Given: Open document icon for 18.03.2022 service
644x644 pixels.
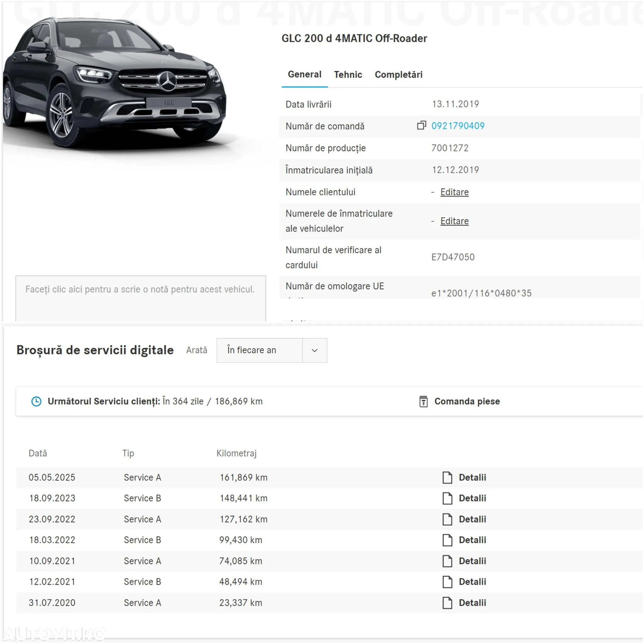Looking at the screenshot, I should (447, 540).
